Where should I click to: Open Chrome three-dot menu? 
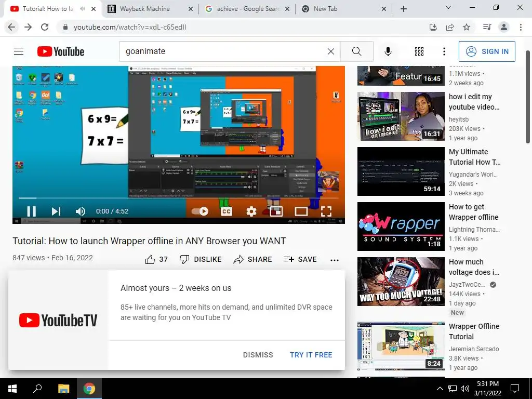click(521, 27)
